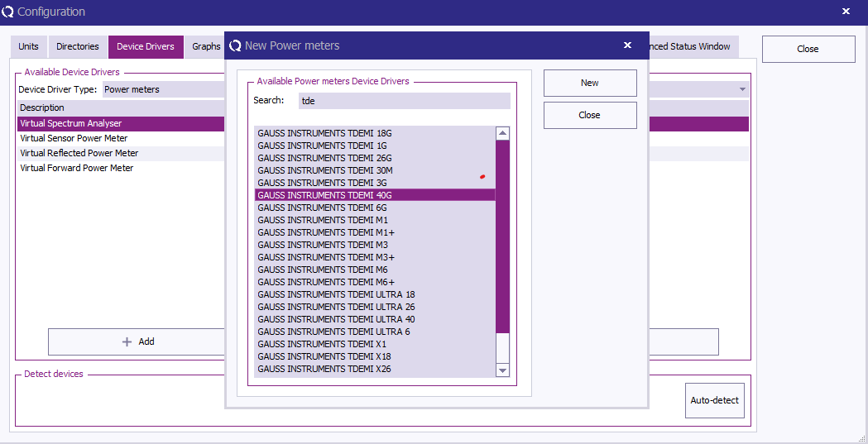Viewport: 868px width, 444px height.
Task: Select Virtual Sensor Power Meter row
Action: [122, 138]
